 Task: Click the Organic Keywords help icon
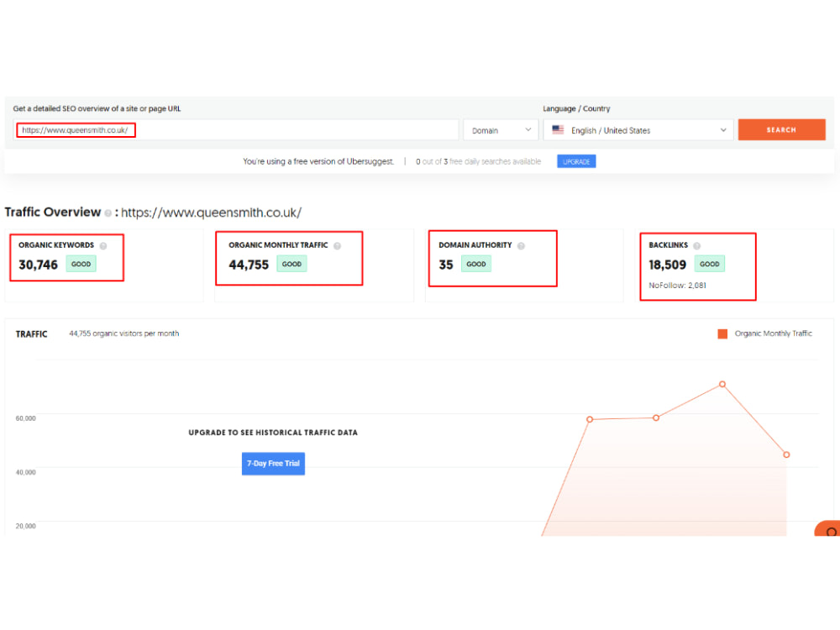(x=103, y=246)
